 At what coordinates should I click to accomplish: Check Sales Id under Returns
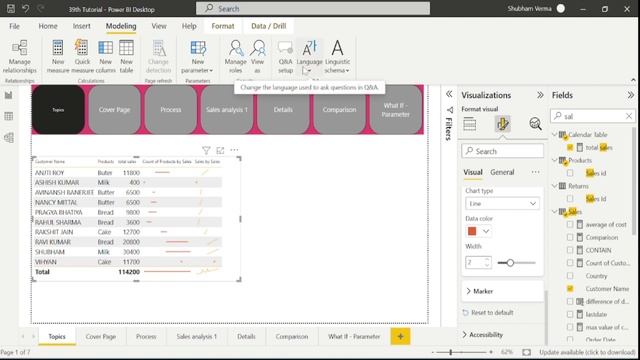570,199
